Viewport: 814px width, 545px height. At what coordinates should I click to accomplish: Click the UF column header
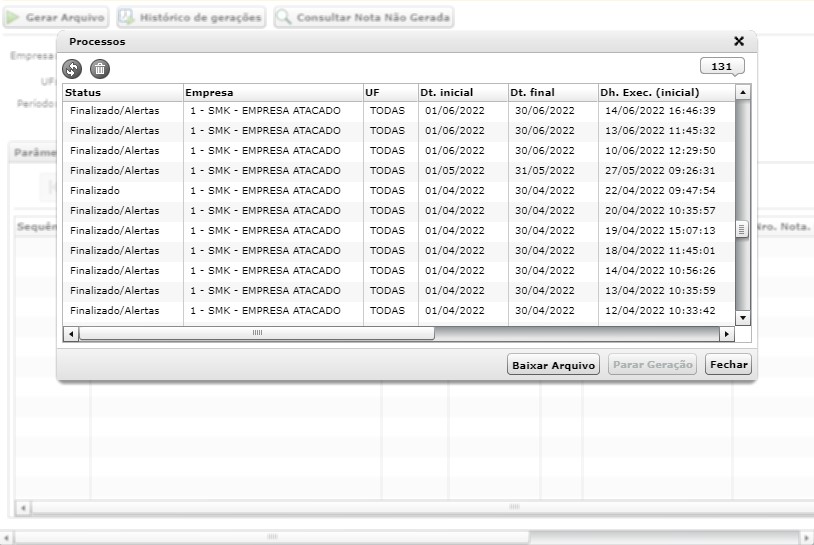(390, 92)
